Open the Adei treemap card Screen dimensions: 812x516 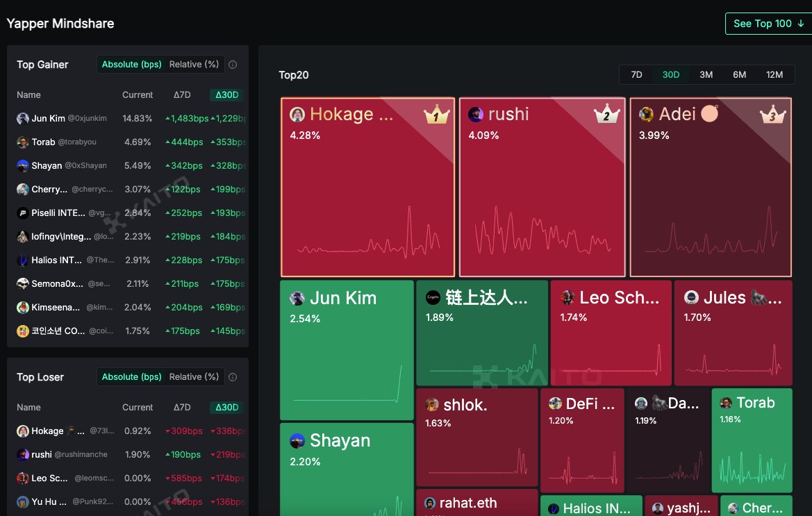pos(711,187)
